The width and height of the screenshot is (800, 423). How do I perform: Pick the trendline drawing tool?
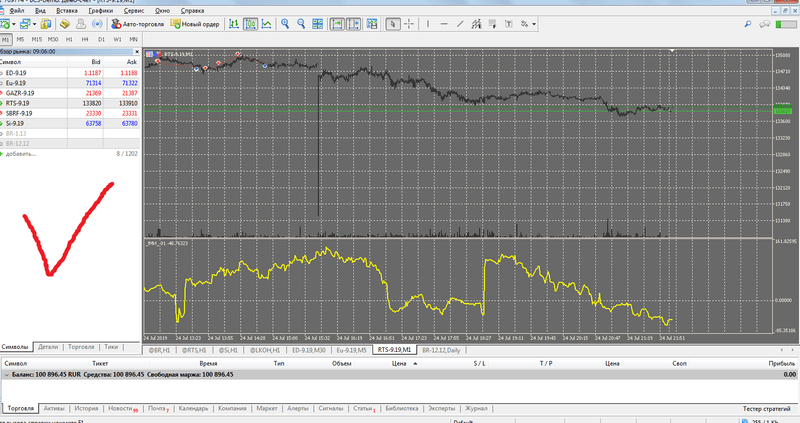click(460, 24)
